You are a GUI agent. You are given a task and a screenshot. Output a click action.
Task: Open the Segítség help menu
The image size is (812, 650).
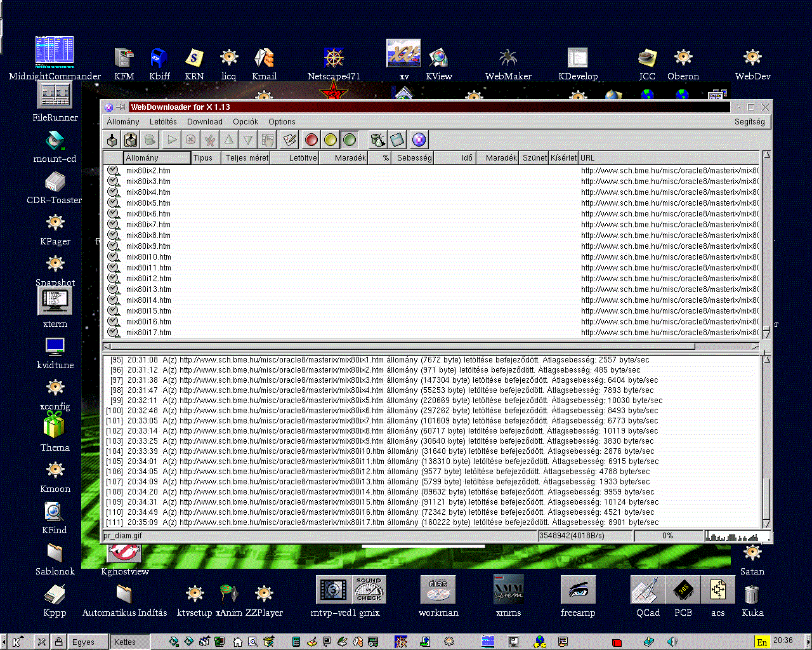tap(749, 122)
